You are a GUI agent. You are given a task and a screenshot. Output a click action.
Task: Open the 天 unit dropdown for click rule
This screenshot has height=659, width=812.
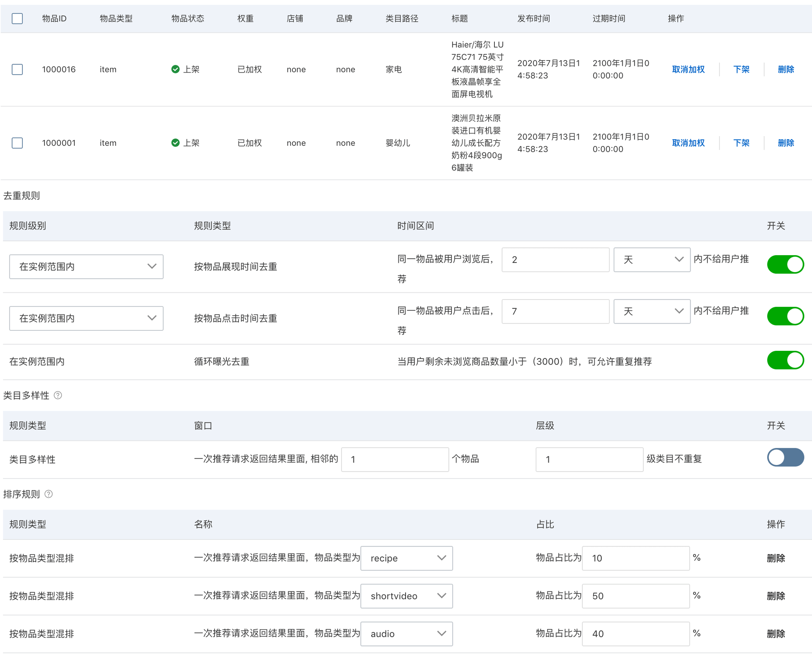(x=652, y=311)
